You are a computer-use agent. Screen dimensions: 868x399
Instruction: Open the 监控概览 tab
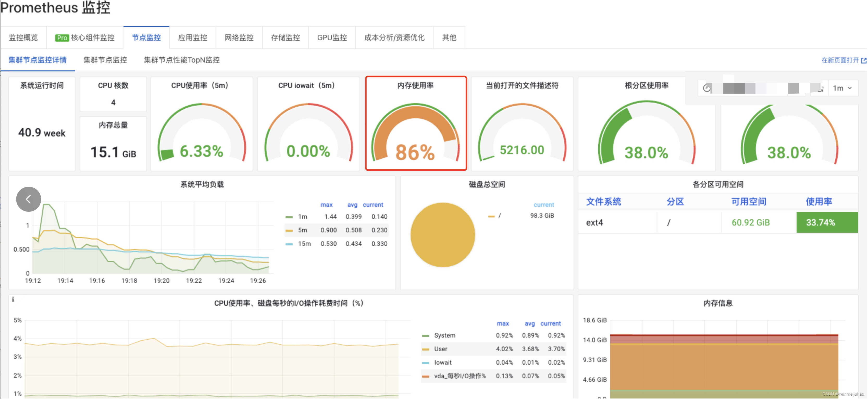(23, 38)
